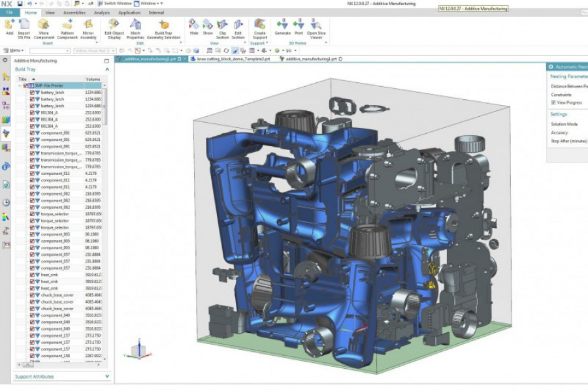Collapse the 3MF-File Printer tree node
Image resolution: width=588 pixels, height=391 pixels.
20,86
